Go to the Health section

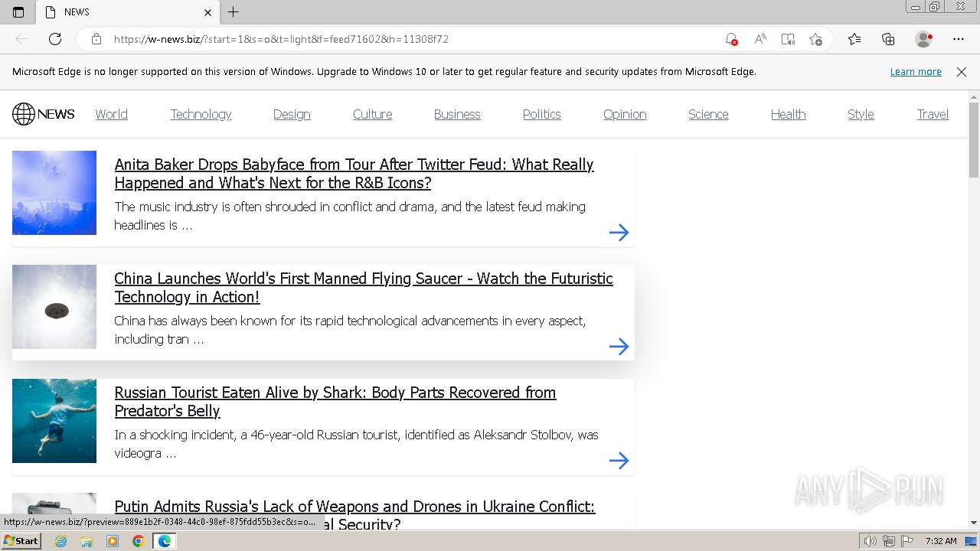(789, 114)
